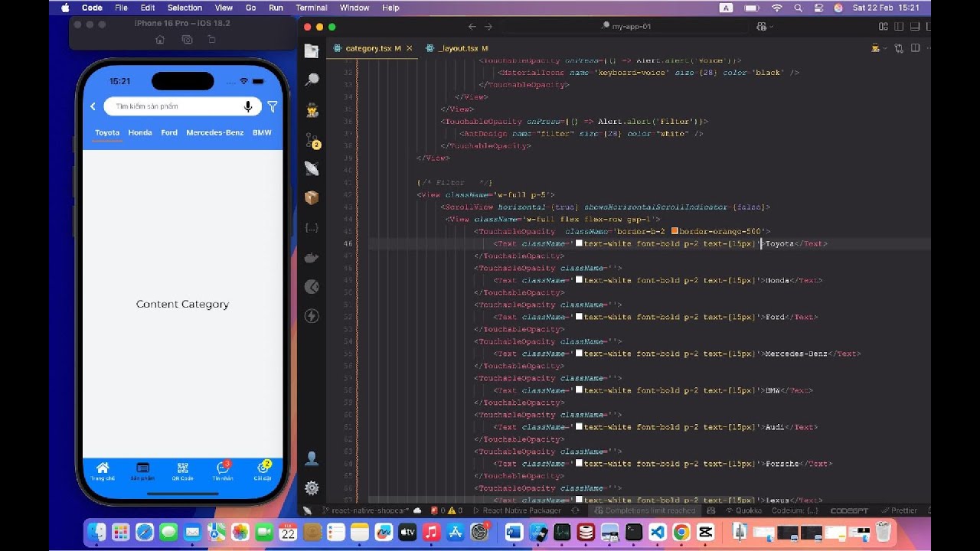Open Manage gear in VS Code activity bar
This screenshot has width=980, height=551.
[312, 487]
